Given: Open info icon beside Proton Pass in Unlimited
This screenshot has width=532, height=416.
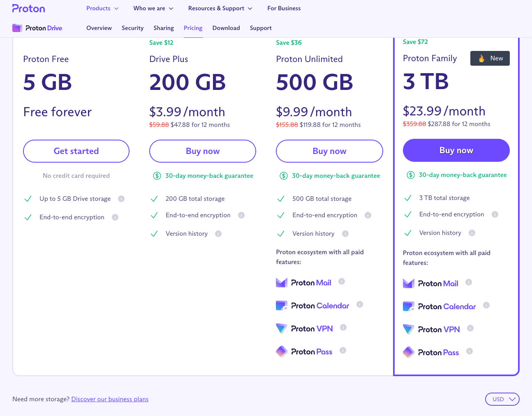Looking at the screenshot, I should 343,350.
